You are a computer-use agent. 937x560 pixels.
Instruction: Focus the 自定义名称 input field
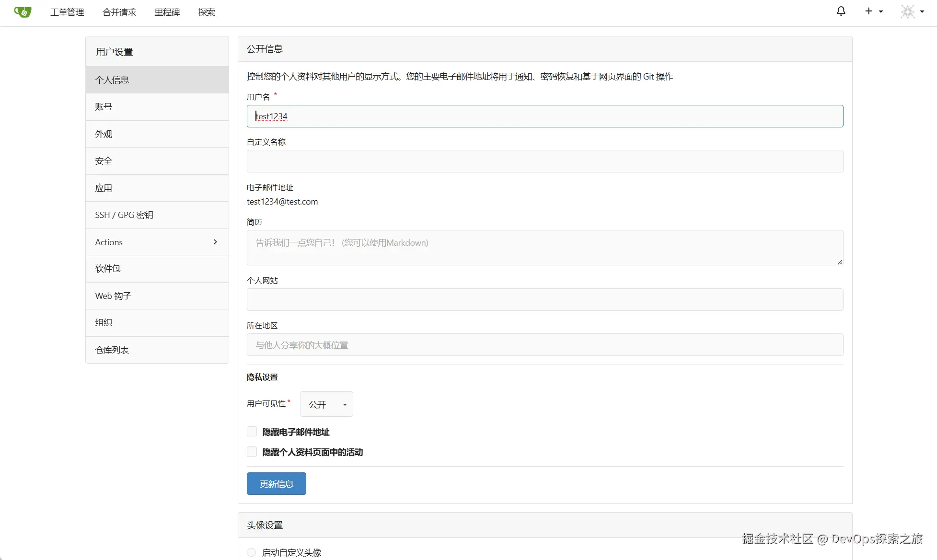pyautogui.click(x=544, y=161)
